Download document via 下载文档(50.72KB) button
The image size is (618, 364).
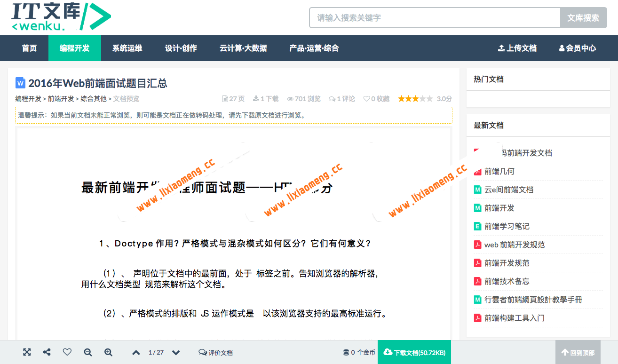tap(414, 352)
